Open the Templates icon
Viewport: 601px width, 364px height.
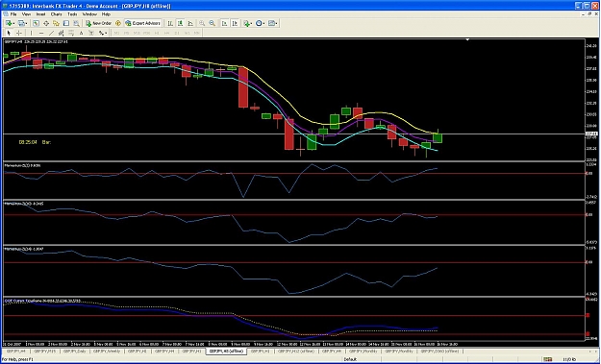(x=271, y=23)
